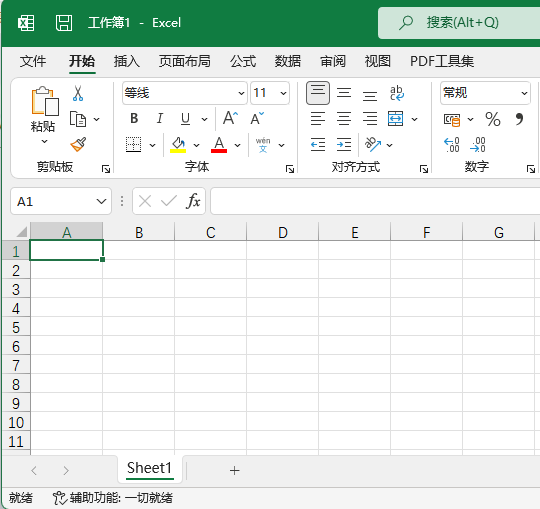The width and height of the screenshot is (540, 509).
Task: Toggle Middle Align
Action: [344, 93]
